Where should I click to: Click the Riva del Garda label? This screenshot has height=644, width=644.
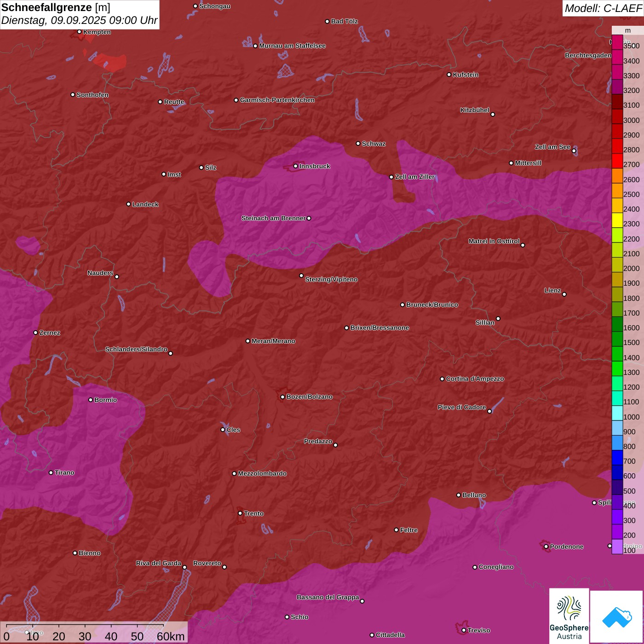coord(159,563)
